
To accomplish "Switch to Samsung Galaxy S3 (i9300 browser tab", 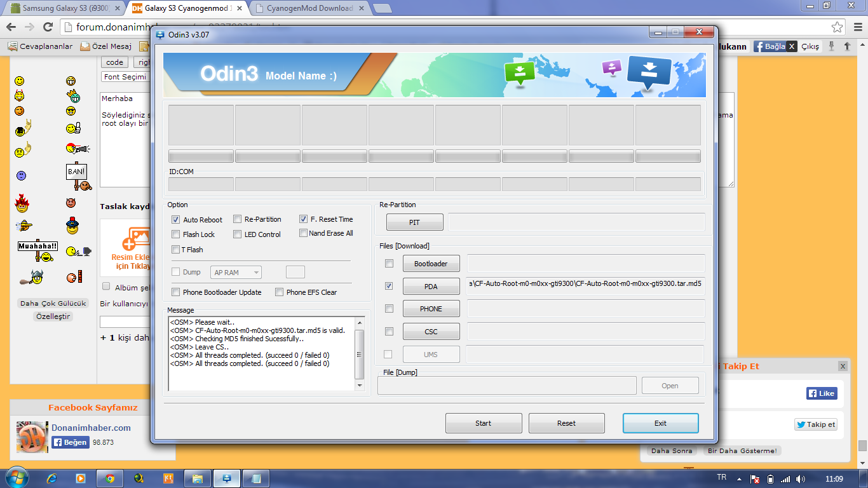I will coord(64,8).
